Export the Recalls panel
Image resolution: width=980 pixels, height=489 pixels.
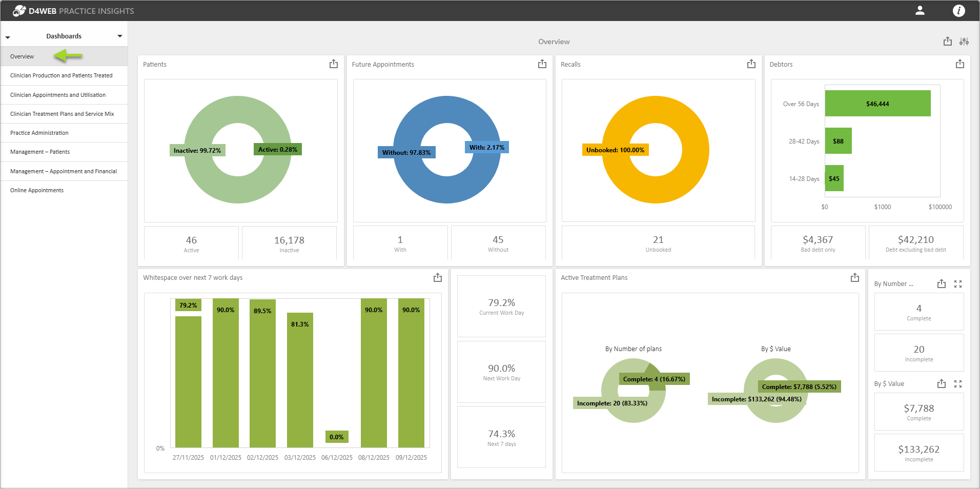[x=751, y=64]
